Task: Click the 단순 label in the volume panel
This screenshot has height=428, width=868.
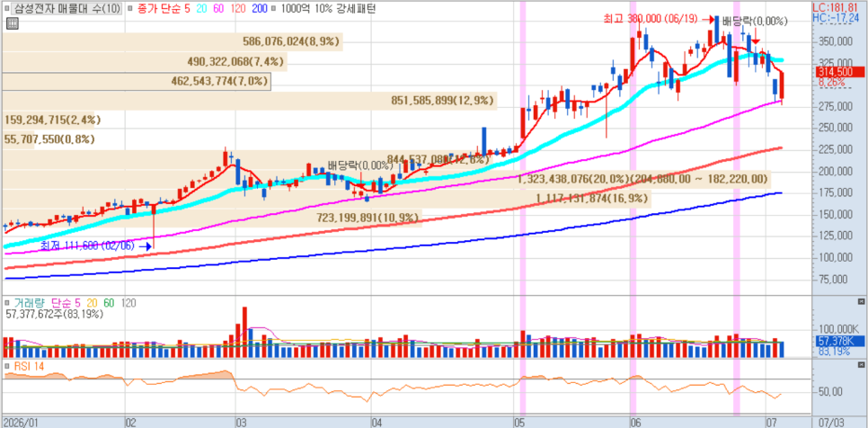Action: pyautogui.click(x=60, y=303)
